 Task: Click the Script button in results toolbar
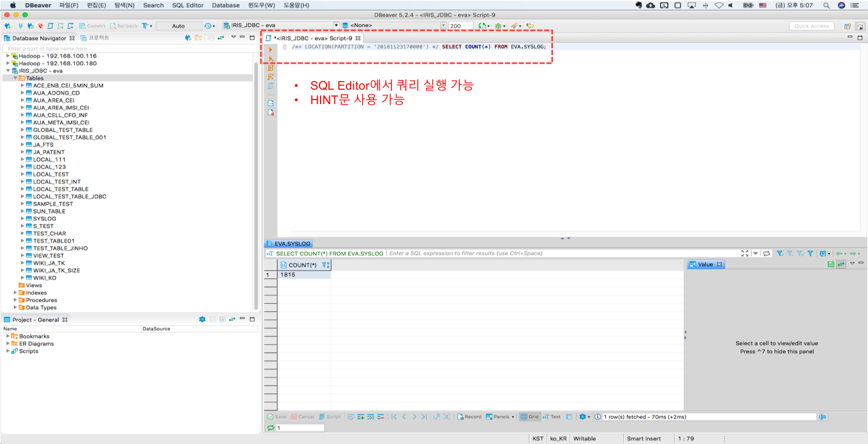[330, 417]
